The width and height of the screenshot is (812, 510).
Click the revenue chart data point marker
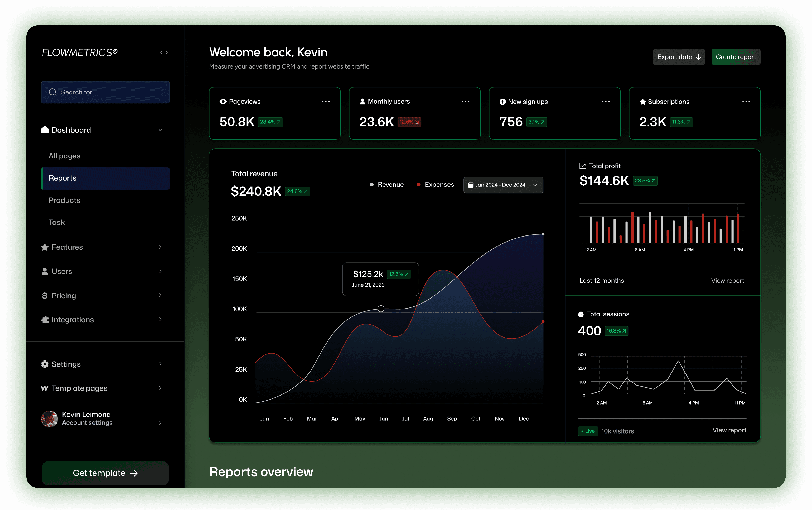(381, 309)
